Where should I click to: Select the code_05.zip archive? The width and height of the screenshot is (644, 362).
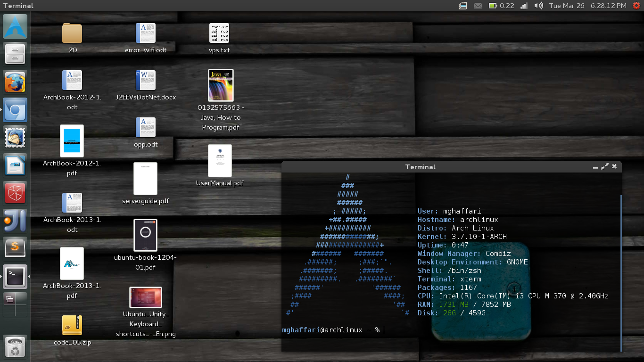(72, 325)
